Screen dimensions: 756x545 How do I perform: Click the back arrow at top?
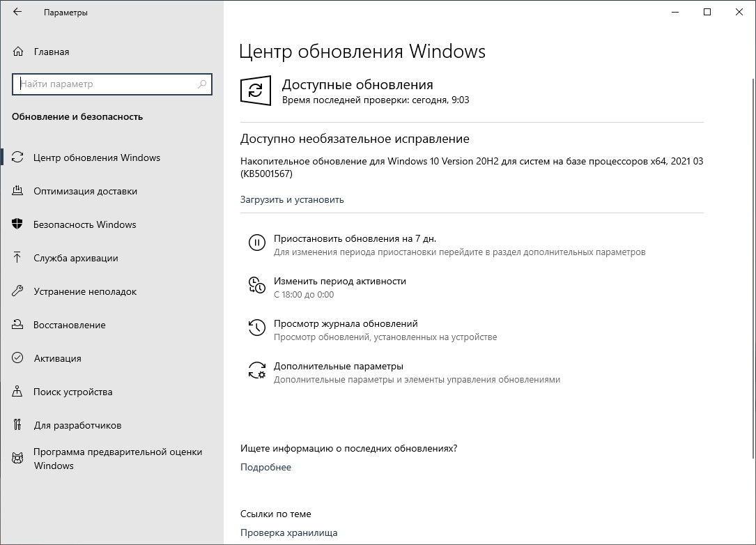(x=17, y=12)
